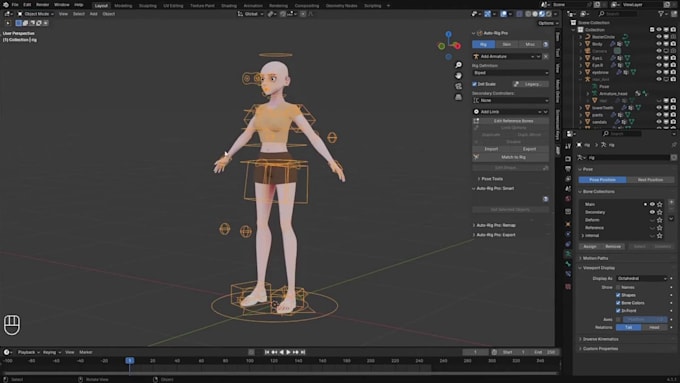This screenshot has height=383, width=680.
Task: Disable the Shapes show checkbox
Action: point(618,295)
